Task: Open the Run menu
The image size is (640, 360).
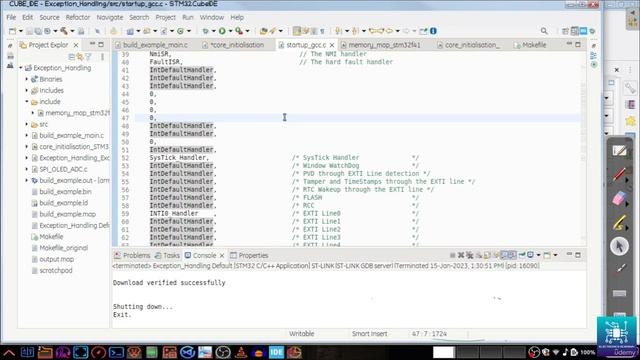Action: (188, 17)
